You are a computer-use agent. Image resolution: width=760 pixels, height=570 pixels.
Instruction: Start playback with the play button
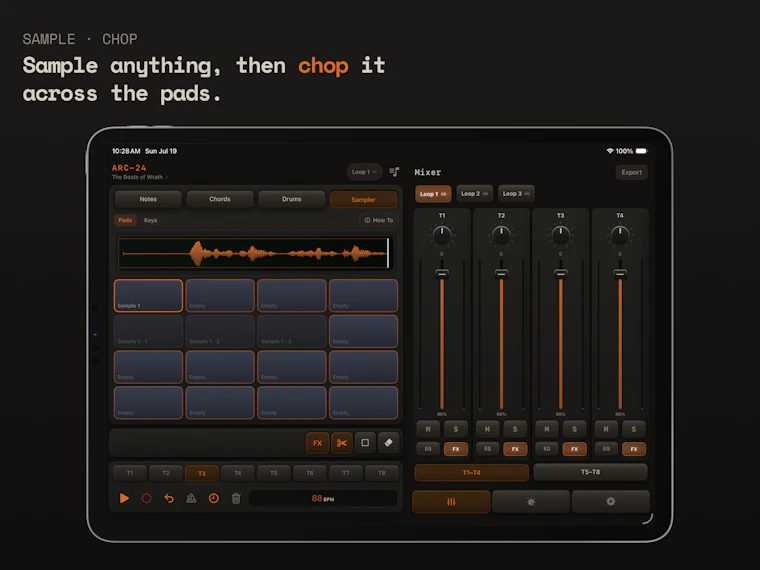point(124,498)
